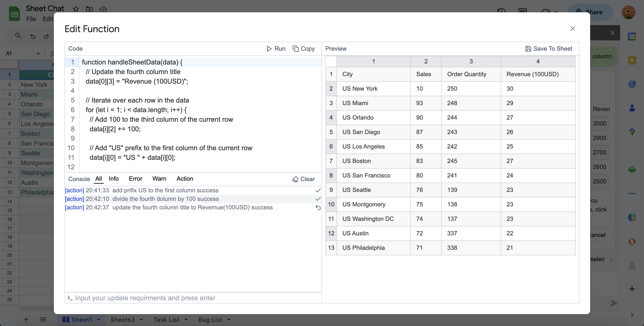Click code line 1 function declaration

tap(132, 62)
